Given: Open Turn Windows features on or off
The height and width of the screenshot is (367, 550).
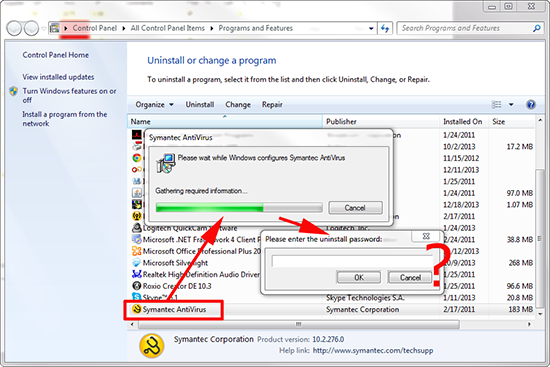Looking at the screenshot, I should pyautogui.click(x=69, y=95).
